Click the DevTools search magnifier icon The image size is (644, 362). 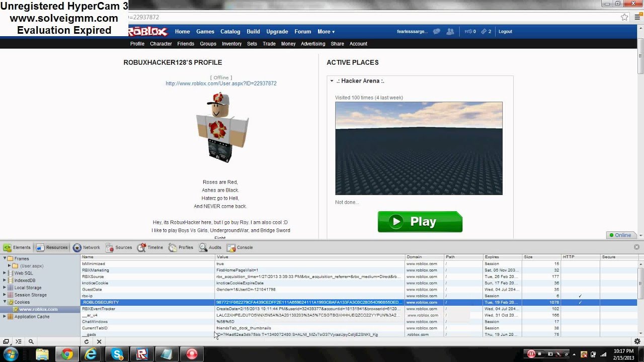(31, 341)
